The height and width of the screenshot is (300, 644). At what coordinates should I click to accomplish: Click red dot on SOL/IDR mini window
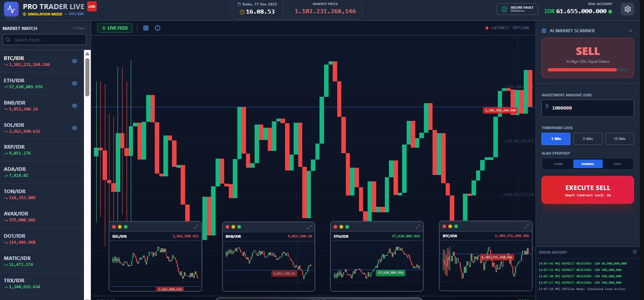114,226
